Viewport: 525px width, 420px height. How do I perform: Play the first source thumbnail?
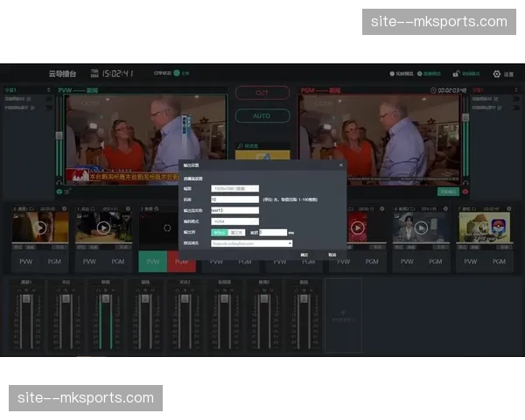(39, 227)
